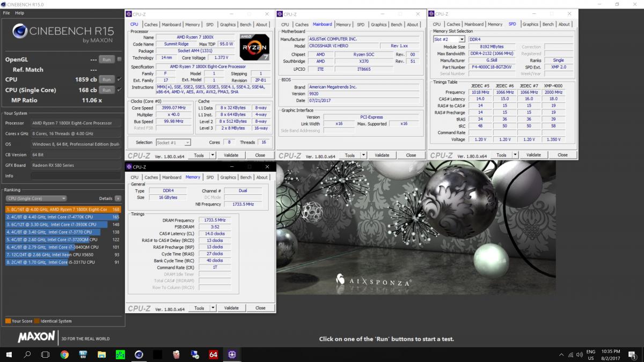
Task: Run the OpenGL benchmark
Action: pos(106,60)
